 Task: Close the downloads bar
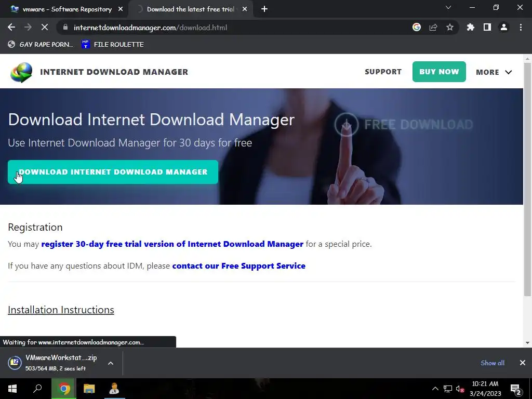[x=523, y=363]
